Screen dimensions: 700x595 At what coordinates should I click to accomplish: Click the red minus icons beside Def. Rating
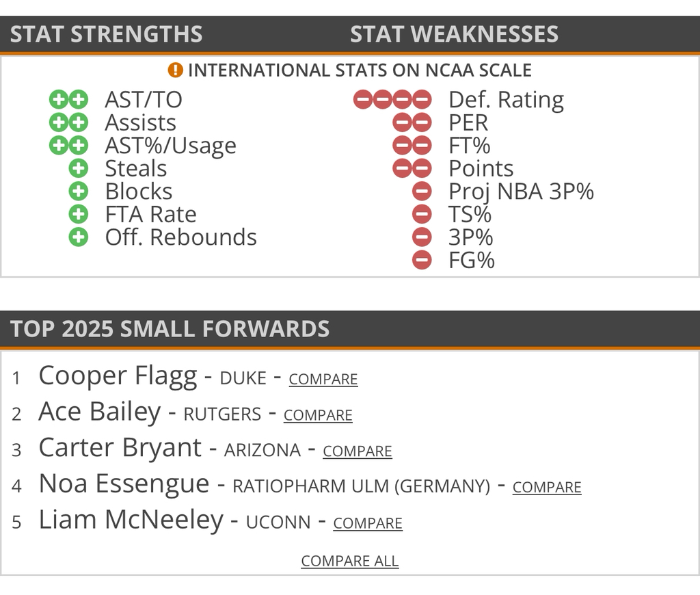click(x=392, y=100)
